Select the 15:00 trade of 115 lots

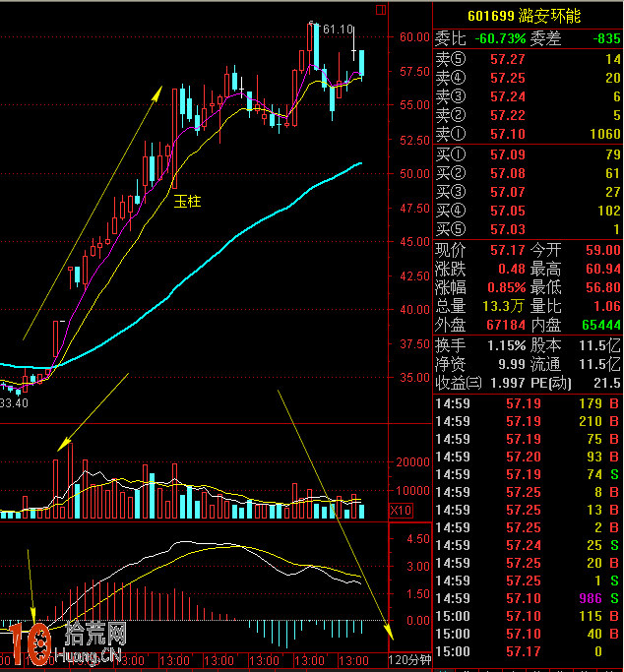pos(528,616)
